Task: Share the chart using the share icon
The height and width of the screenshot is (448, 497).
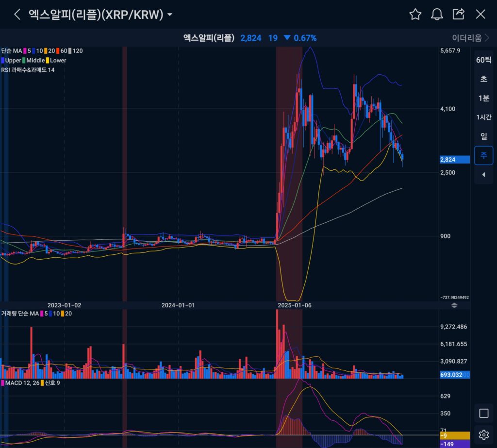Action: (458, 14)
